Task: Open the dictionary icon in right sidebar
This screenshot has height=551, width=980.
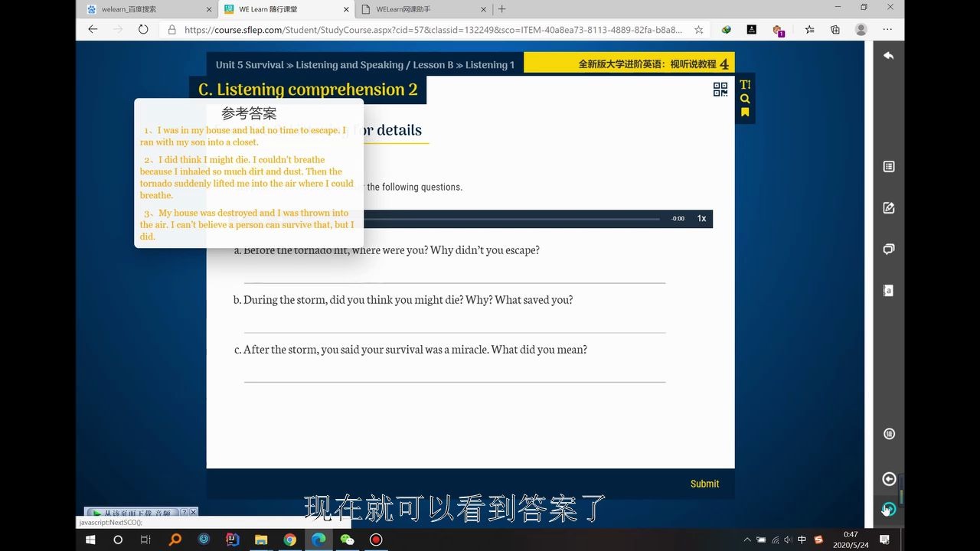Action: (889, 290)
